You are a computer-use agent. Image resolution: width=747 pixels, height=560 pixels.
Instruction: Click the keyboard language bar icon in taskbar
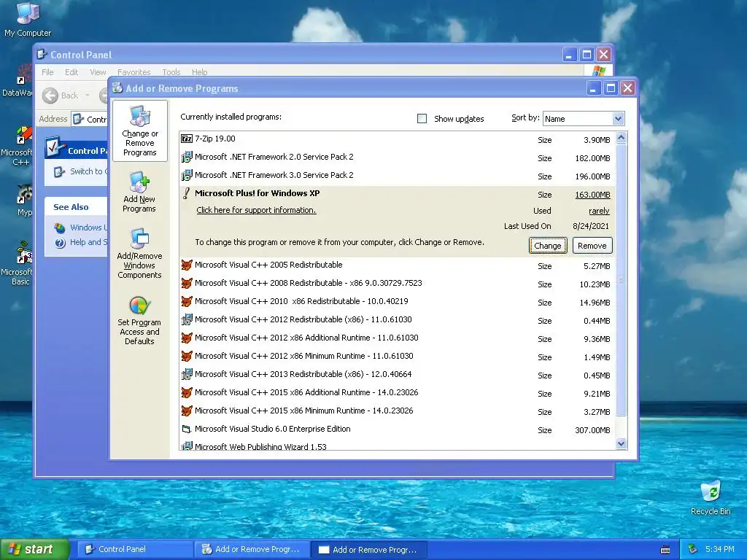point(665,550)
